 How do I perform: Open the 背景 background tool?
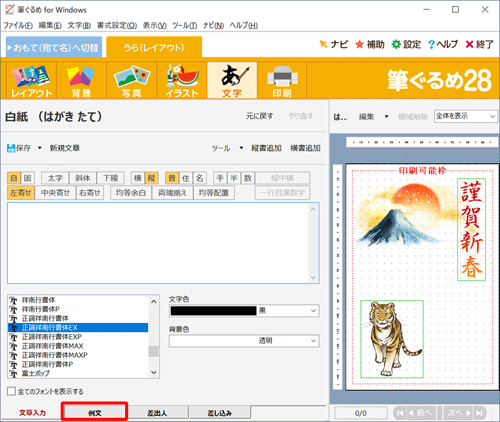[x=81, y=80]
